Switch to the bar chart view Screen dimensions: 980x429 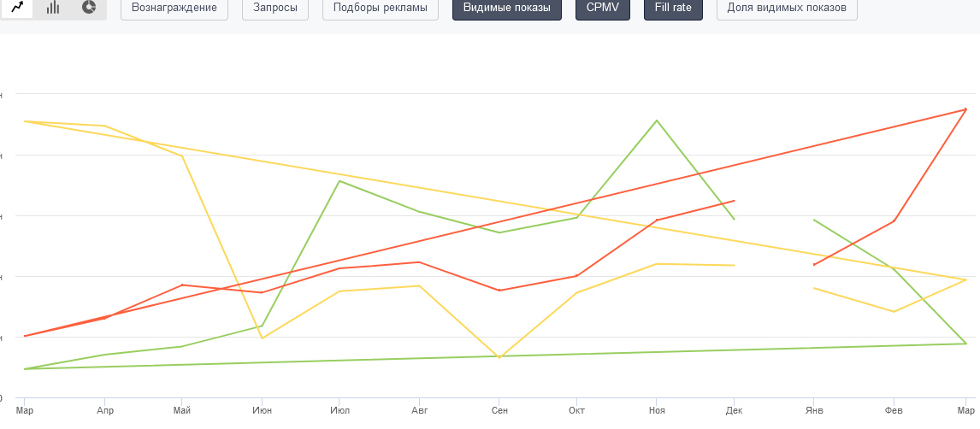[53, 8]
